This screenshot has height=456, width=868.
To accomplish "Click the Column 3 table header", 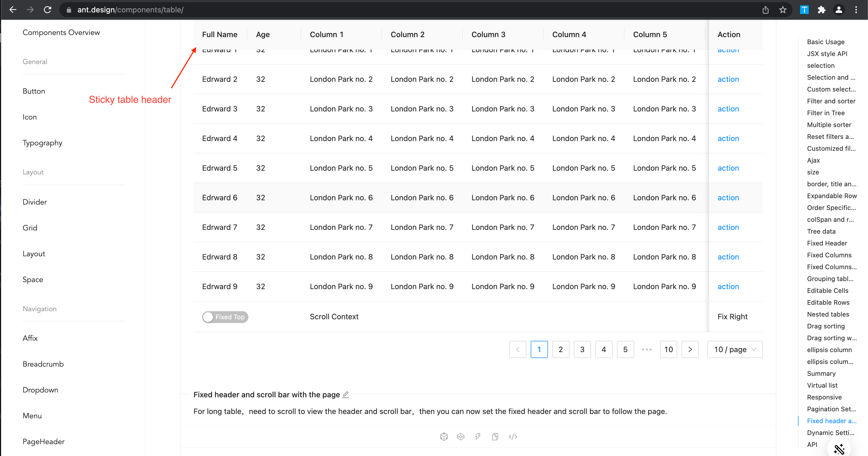I will point(503,34).
